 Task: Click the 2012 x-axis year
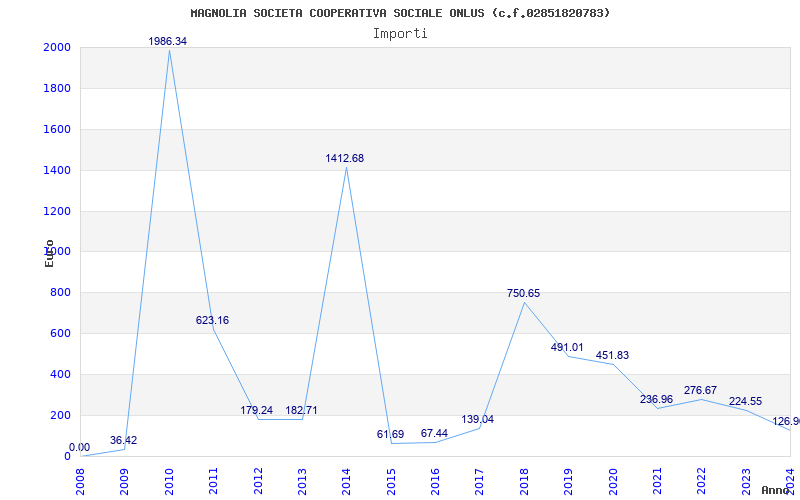[258, 481]
